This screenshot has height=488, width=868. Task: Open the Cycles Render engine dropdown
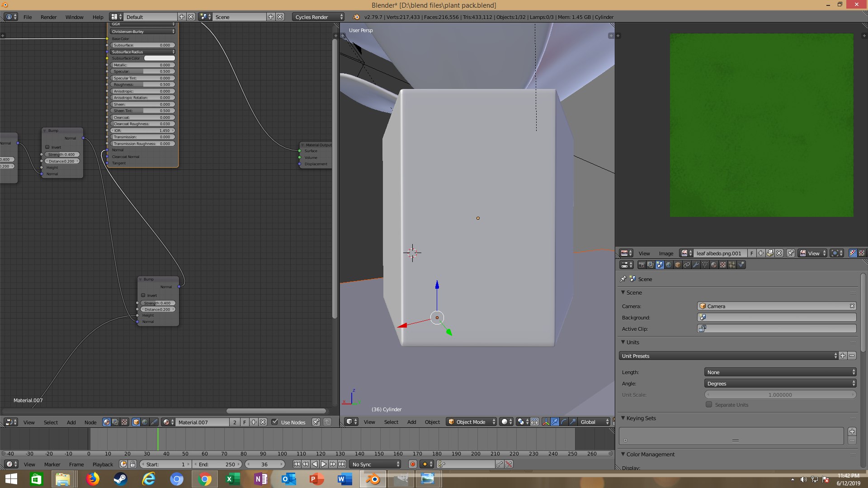pos(318,17)
